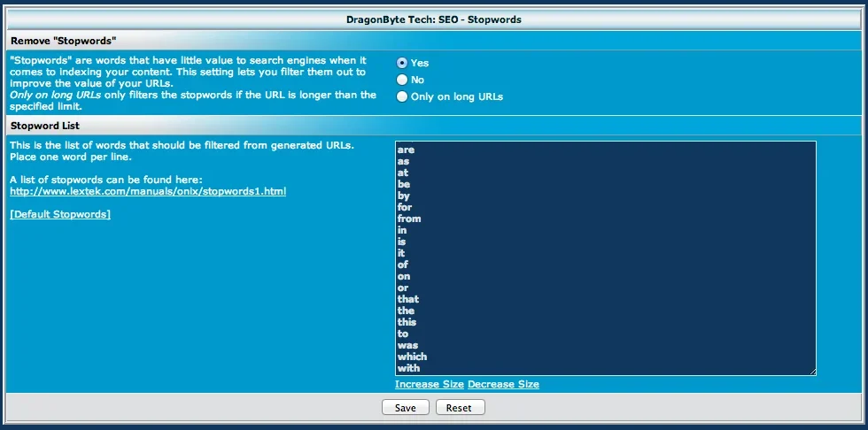Open the lextek stopwords1.html link

click(x=148, y=191)
